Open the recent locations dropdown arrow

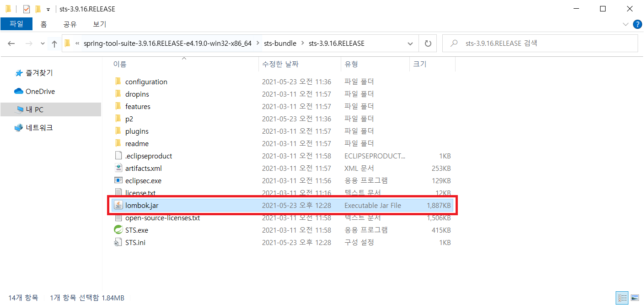(43, 44)
